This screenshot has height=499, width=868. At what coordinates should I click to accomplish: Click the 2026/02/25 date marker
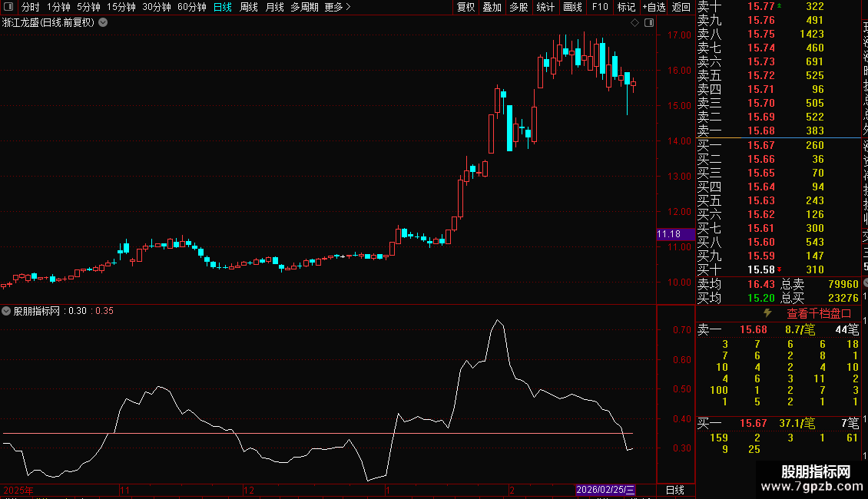pyautogui.click(x=605, y=490)
